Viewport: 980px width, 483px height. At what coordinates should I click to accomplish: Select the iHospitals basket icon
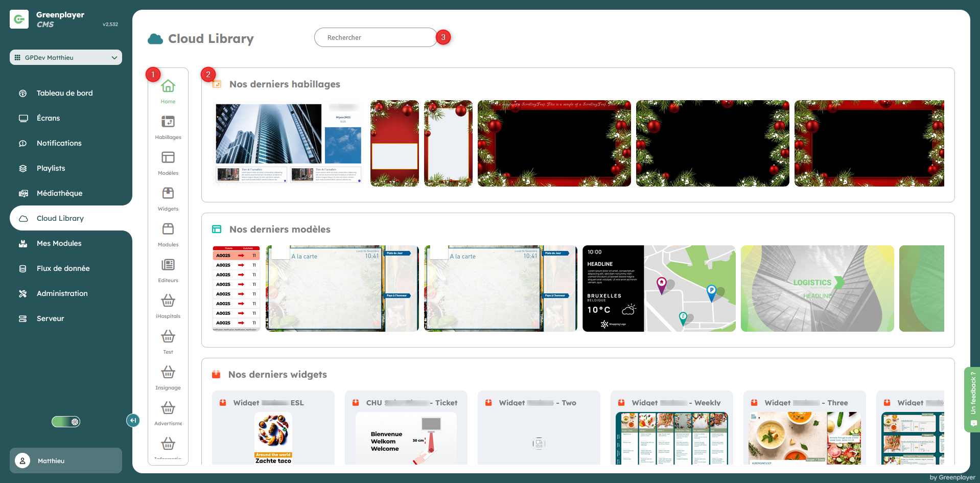click(168, 301)
